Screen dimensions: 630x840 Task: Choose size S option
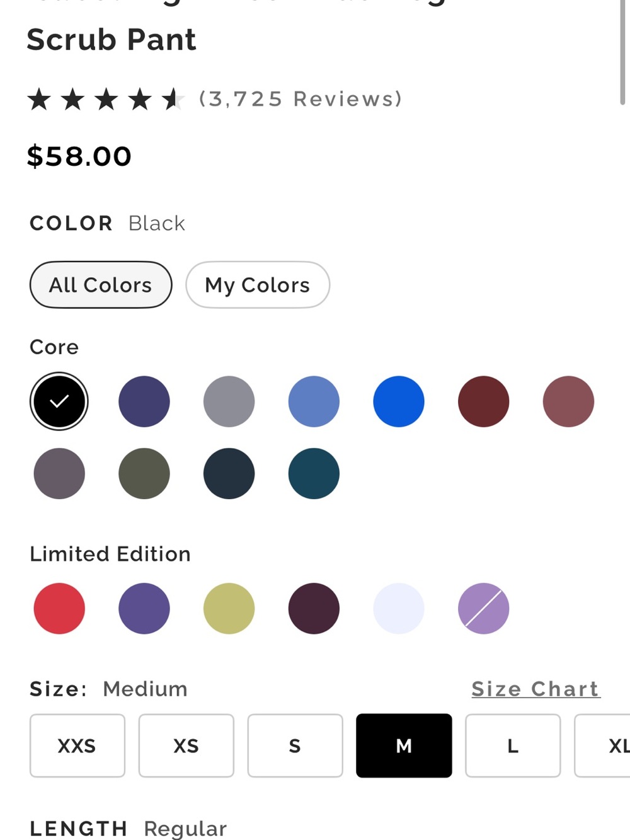(295, 745)
